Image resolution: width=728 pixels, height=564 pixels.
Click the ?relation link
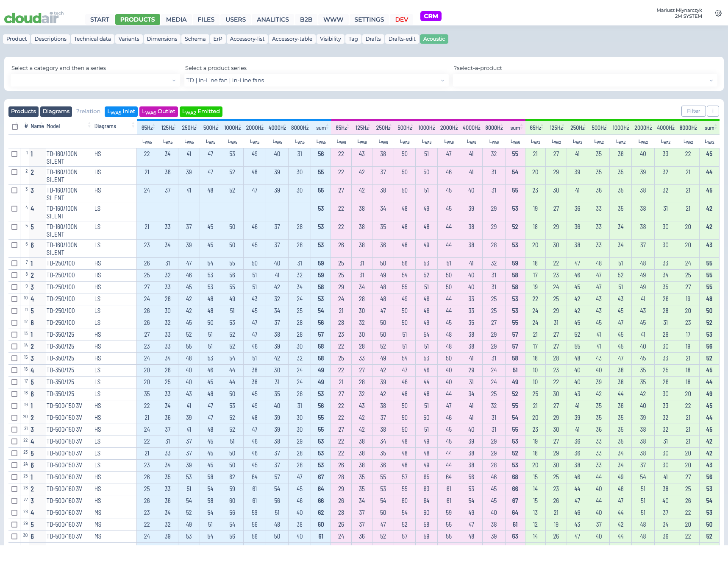click(88, 112)
